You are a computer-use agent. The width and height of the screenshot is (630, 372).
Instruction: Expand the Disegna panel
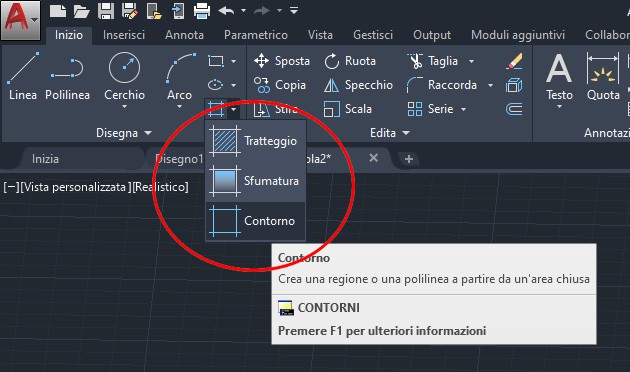(x=124, y=133)
